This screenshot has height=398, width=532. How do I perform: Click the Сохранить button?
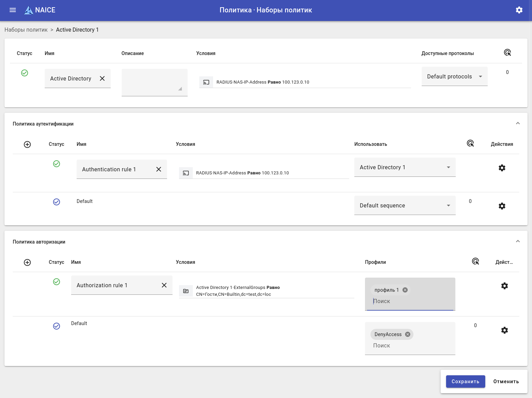465,381
